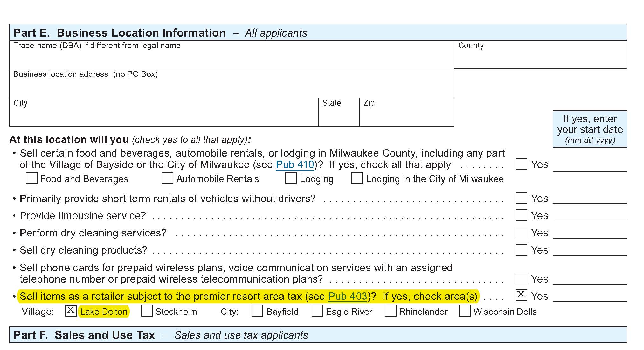Screen dimensions: 644x350
Task: Check the Rhinelander checkbox
Action: click(x=390, y=311)
